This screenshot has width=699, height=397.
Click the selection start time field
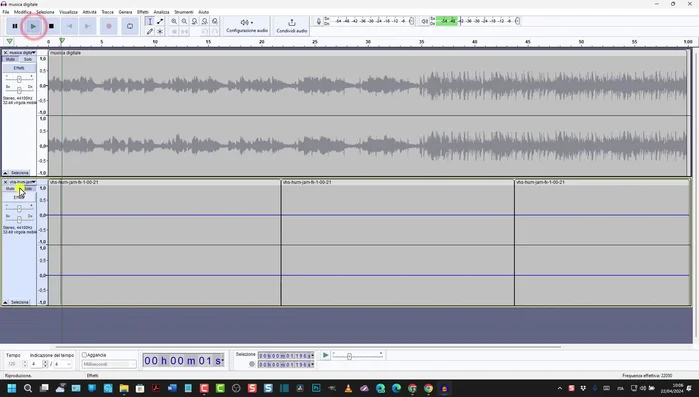point(286,356)
